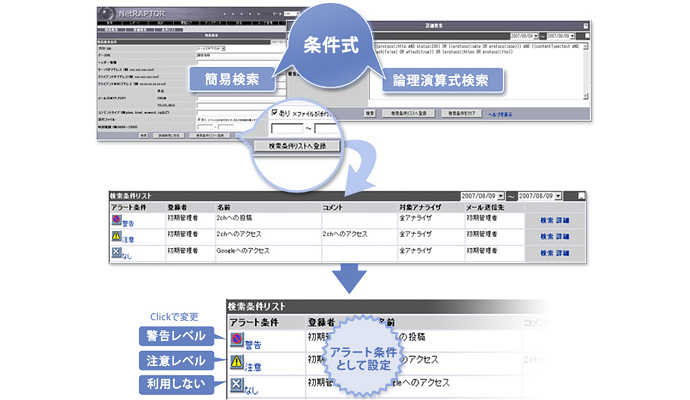Click the help question icon in the 詳細検索 title bar
Viewport: 690px width, 400px height.
[586, 26]
